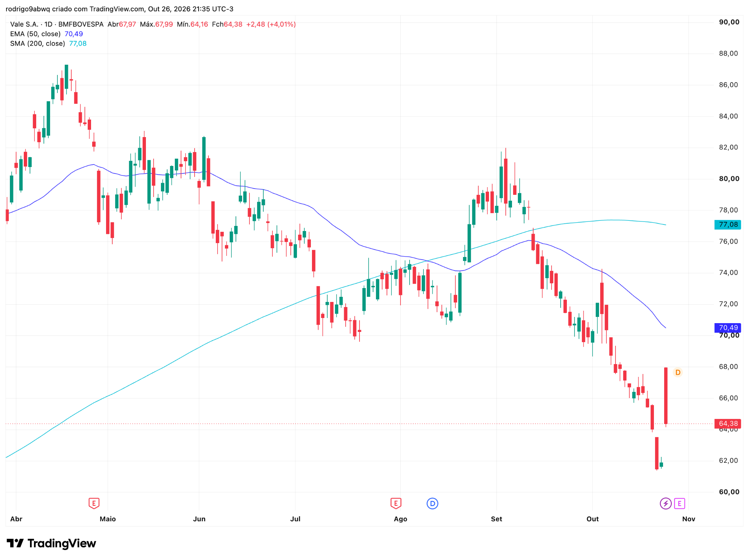Click the 70,49 EMA price label
Image resolution: width=749 pixels, height=560 pixels.
pos(728,328)
